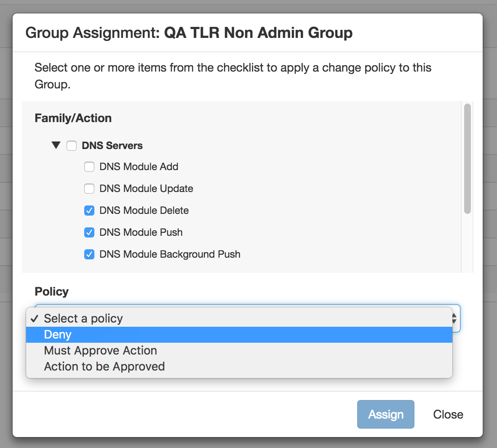This screenshot has width=497, height=448.
Task: Collapse the DNS Servers tree triangle
Action: coord(56,145)
